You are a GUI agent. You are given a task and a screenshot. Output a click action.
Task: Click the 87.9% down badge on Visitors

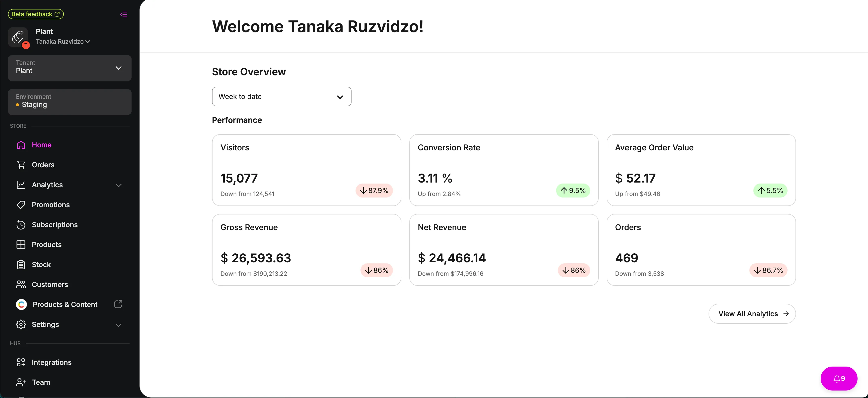374,191
